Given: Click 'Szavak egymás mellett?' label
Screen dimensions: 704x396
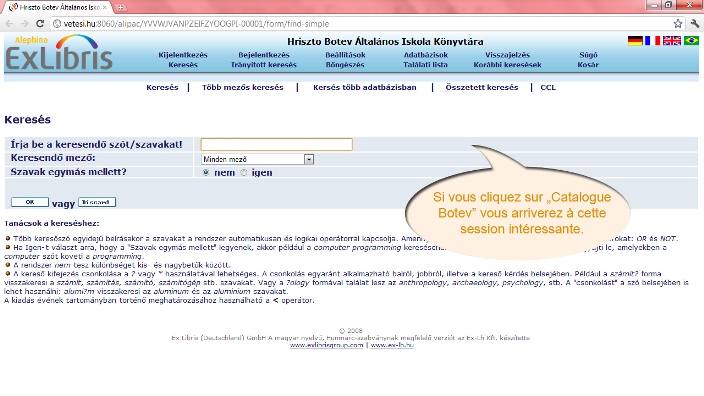Looking at the screenshot, I should [69, 172].
